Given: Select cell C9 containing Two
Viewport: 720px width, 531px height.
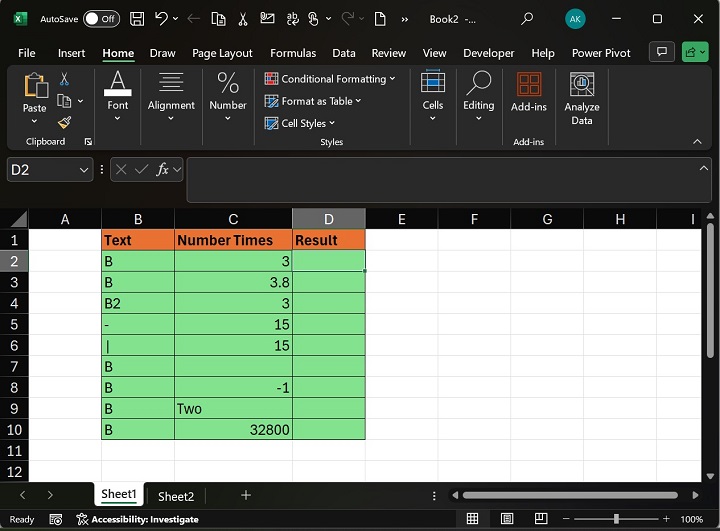Looking at the screenshot, I should (233, 408).
